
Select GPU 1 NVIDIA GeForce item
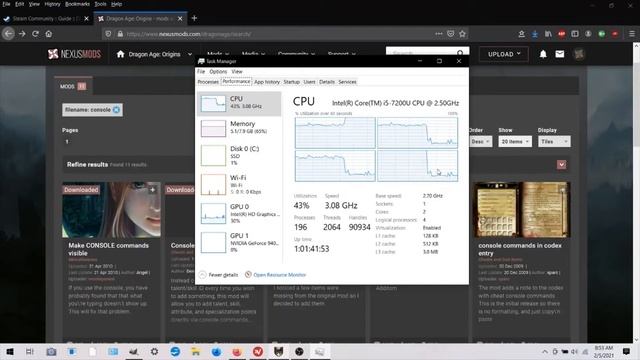click(x=239, y=242)
